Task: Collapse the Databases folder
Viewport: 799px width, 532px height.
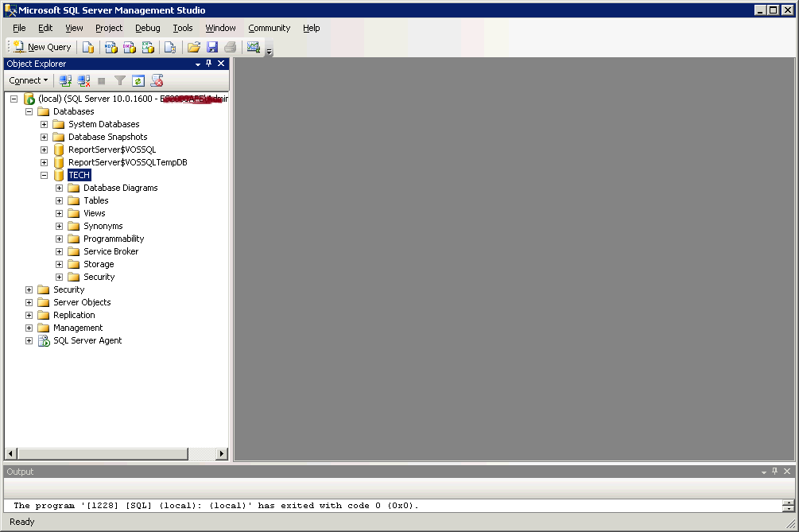Action: 29,111
